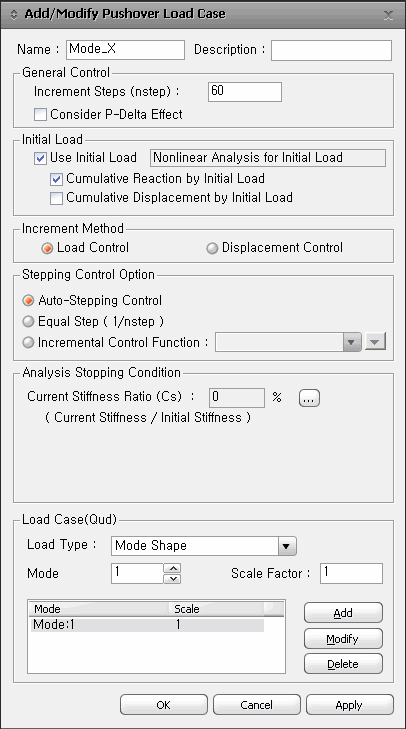The width and height of the screenshot is (406, 729).
Task: Uncheck Use Initial Load
Action: (x=40, y=158)
